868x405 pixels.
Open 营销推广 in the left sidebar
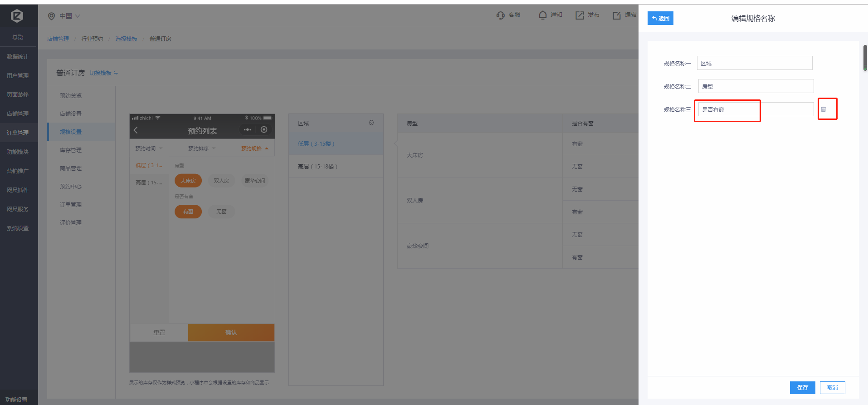click(x=18, y=171)
